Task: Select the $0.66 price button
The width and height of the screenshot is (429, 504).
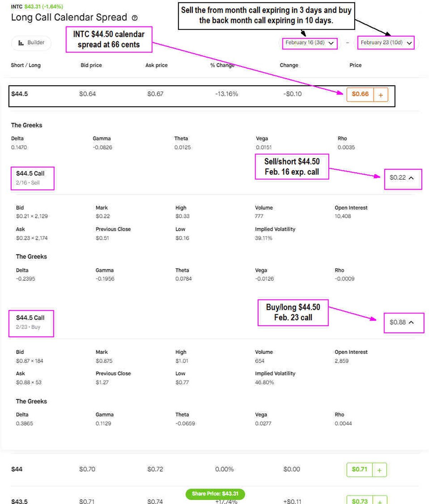Action: 360,94
